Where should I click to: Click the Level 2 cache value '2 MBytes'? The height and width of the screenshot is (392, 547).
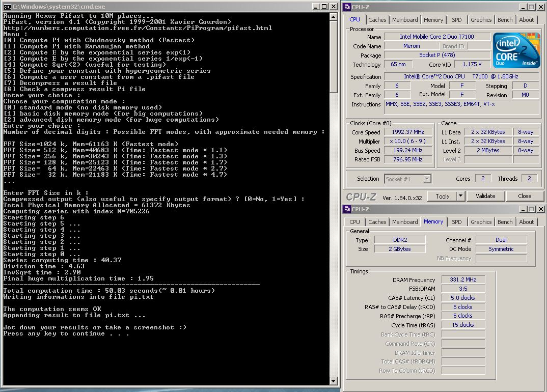click(x=488, y=150)
